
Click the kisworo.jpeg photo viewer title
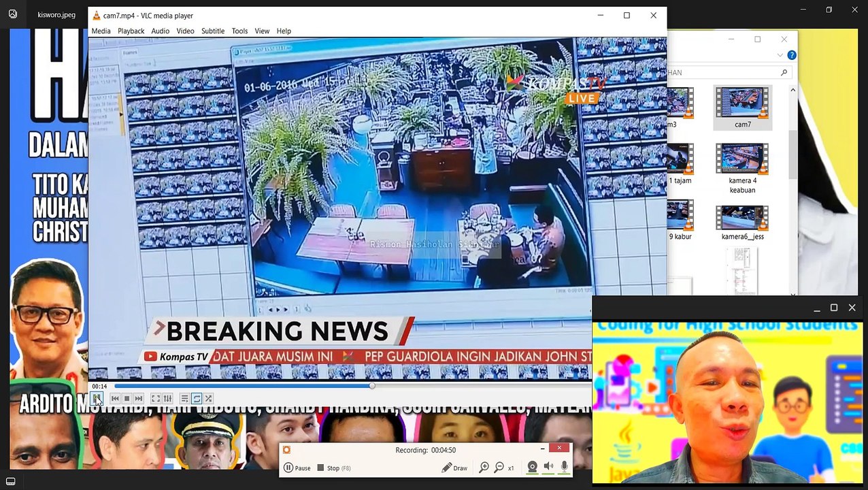coord(56,14)
